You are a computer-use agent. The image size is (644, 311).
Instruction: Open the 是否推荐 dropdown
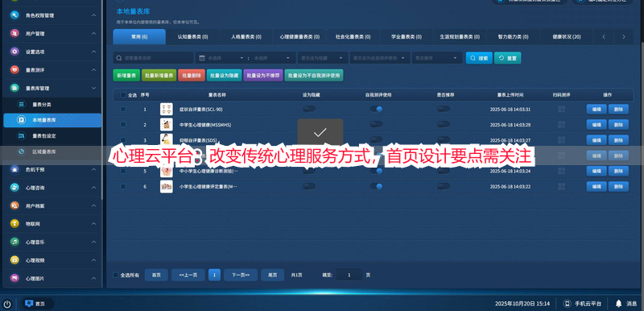point(437,58)
